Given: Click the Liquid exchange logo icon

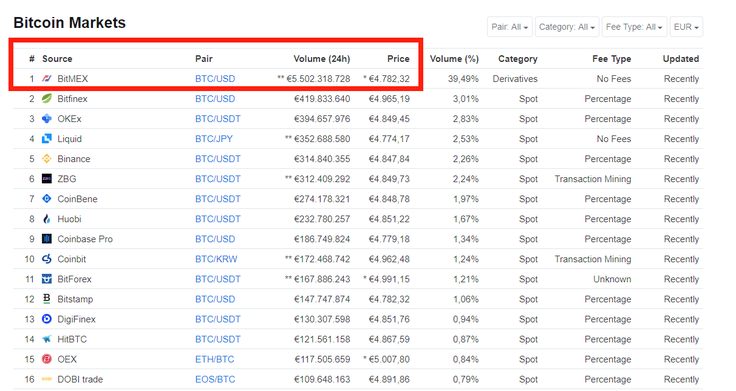Looking at the screenshot, I should point(46,138).
